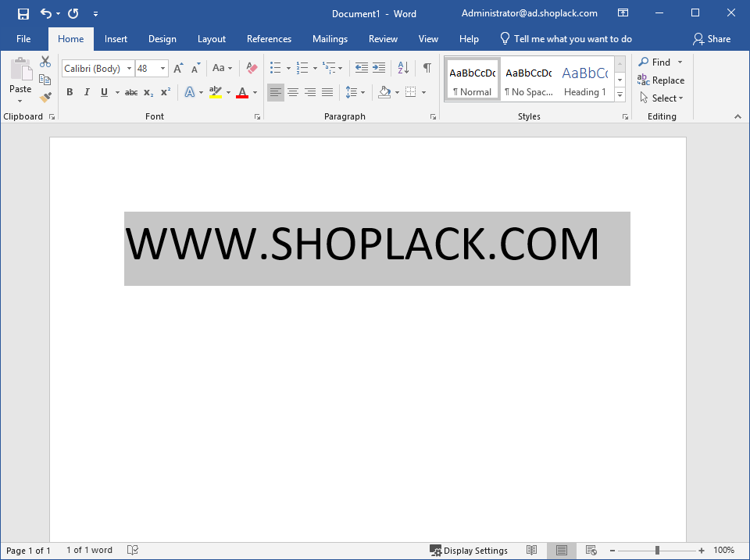The image size is (750, 560).
Task: Decrease the paragraph indent
Action: (362, 68)
